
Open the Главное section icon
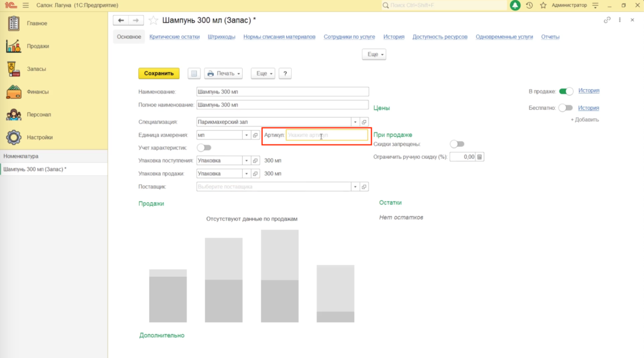[14, 23]
